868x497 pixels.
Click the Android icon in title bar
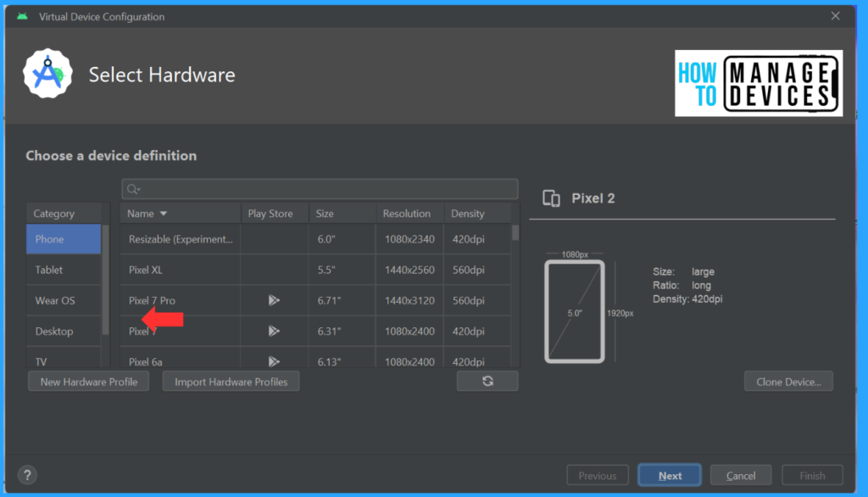(x=22, y=16)
